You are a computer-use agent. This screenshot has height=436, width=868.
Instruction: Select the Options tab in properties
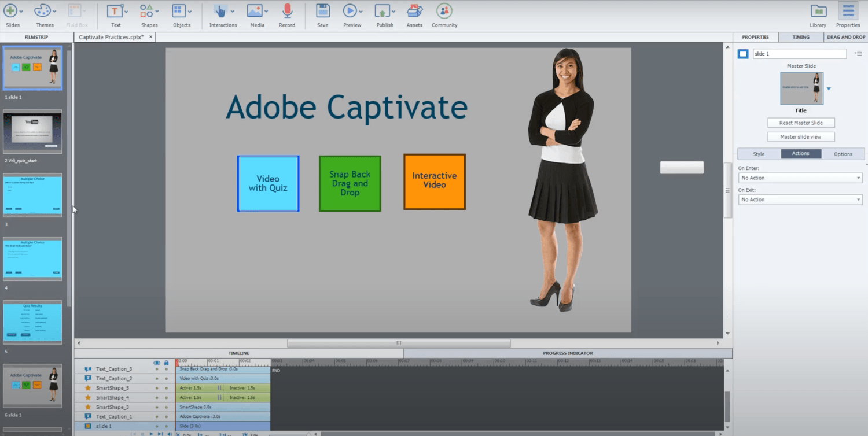pyautogui.click(x=843, y=154)
